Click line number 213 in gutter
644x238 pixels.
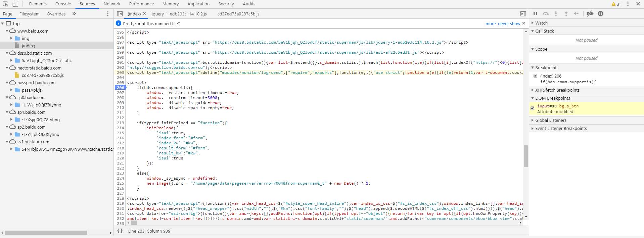pos(121,123)
